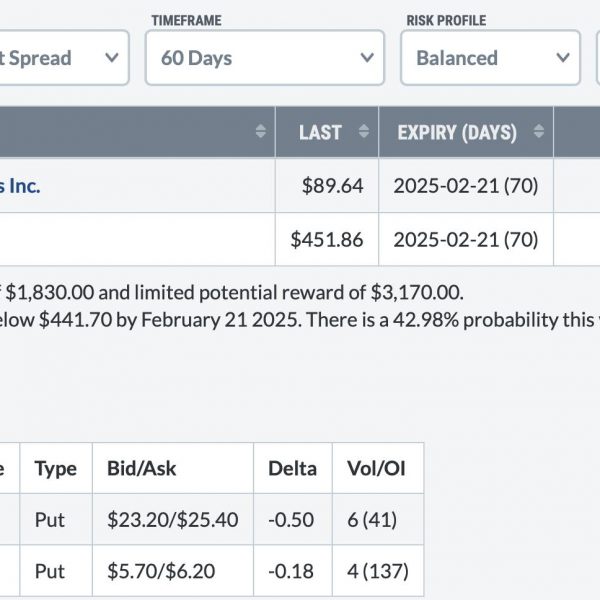
Task: Select the $5.70/$6.20 bid/ask cell
Action: pos(173,571)
